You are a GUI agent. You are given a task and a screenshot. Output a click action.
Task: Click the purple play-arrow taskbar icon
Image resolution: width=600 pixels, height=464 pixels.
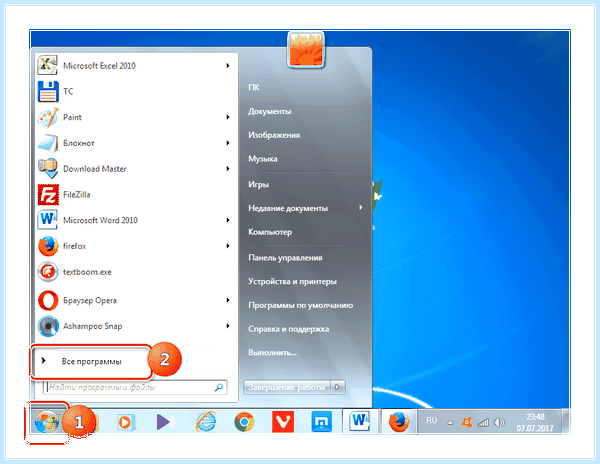[x=165, y=422]
